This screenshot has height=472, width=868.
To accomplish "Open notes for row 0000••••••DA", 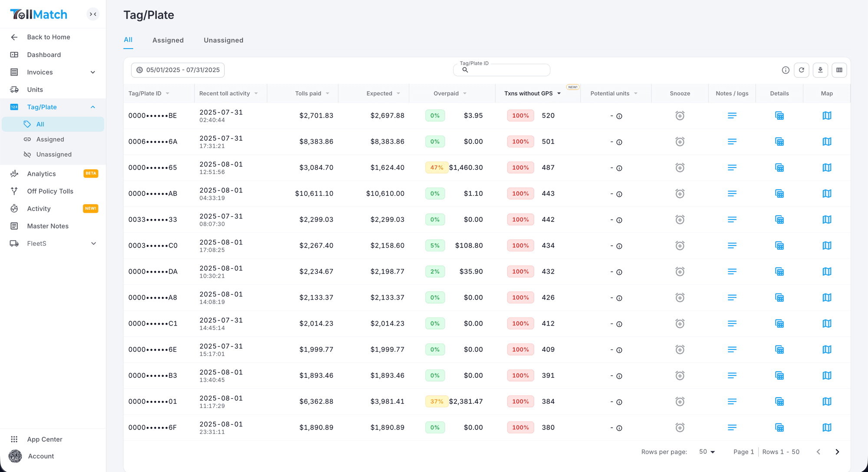I will click(732, 271).
